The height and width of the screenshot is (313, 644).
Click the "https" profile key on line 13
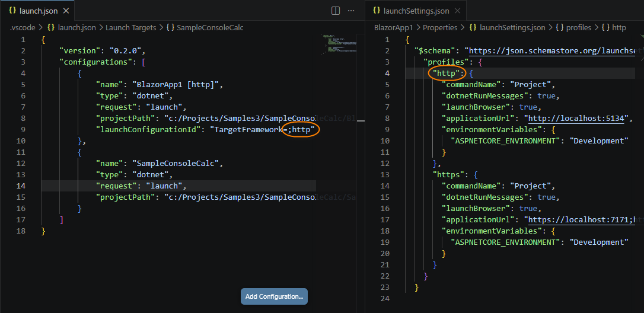(448, 175)
